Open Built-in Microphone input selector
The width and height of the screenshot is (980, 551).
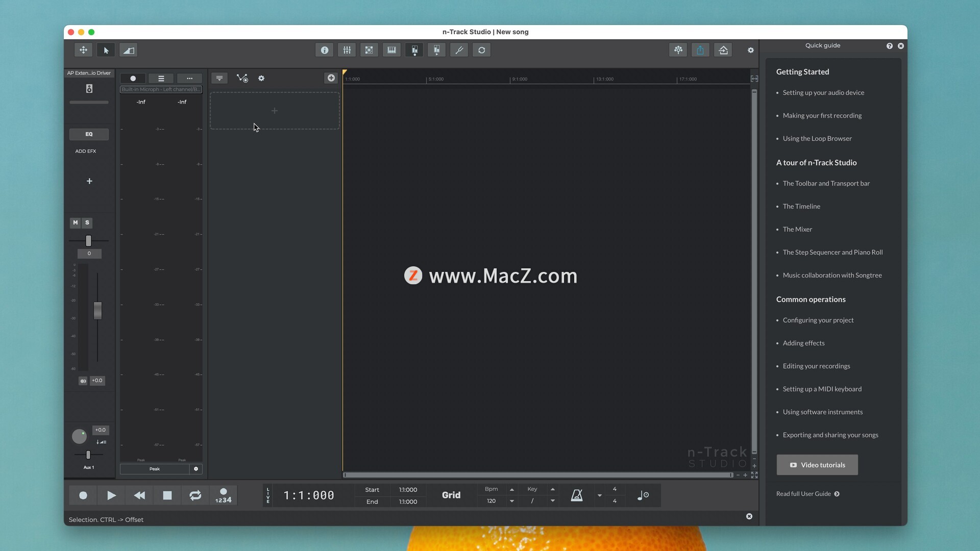(x=161, y=89)
